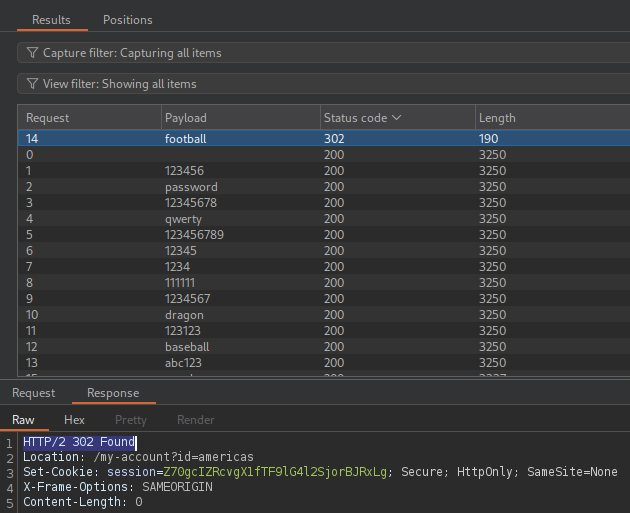
Task: Click the X-Frame-Options header line
Action: 118,487
